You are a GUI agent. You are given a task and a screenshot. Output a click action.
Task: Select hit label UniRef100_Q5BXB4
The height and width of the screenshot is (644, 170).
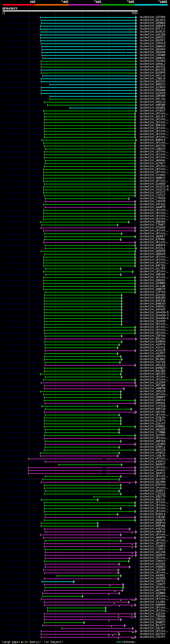tap(152, 222)
